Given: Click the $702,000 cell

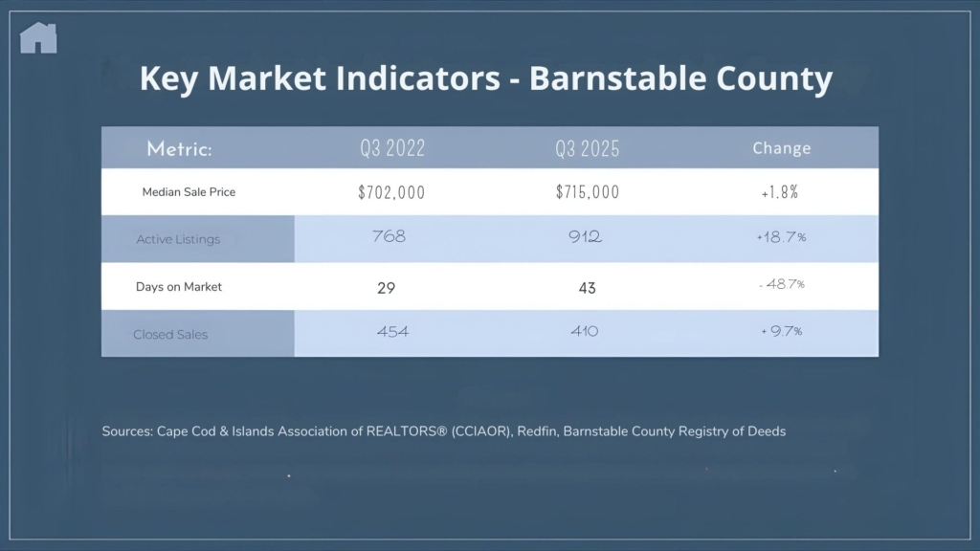Looking at the screenshot, I should [391, 192].
